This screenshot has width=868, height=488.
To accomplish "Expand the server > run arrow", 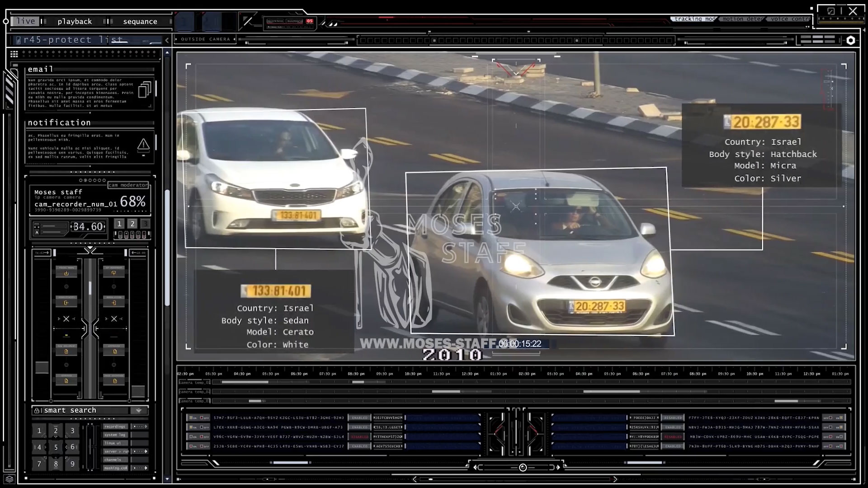I will [x=146, y=451].
